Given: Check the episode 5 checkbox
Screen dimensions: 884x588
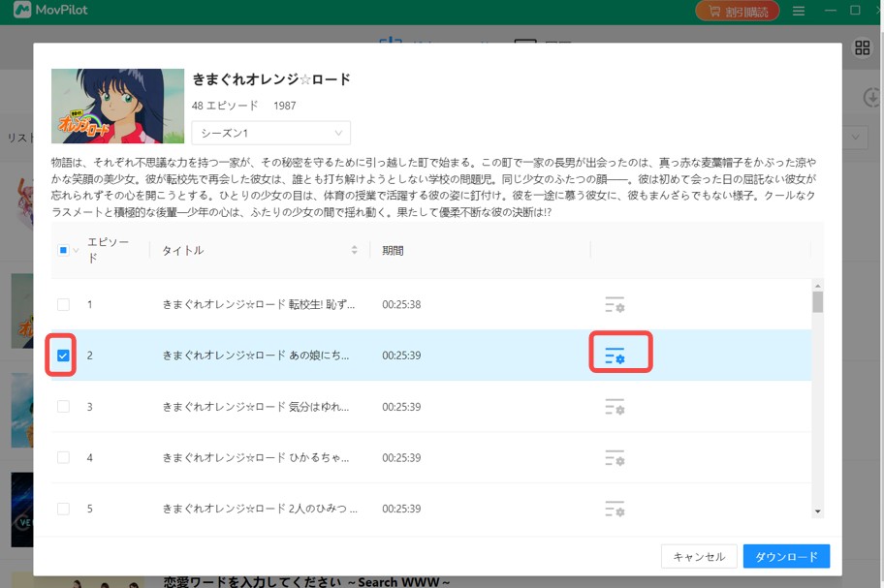Looking at the screenshot, I should pyautogui.click(x=63, y=509).
